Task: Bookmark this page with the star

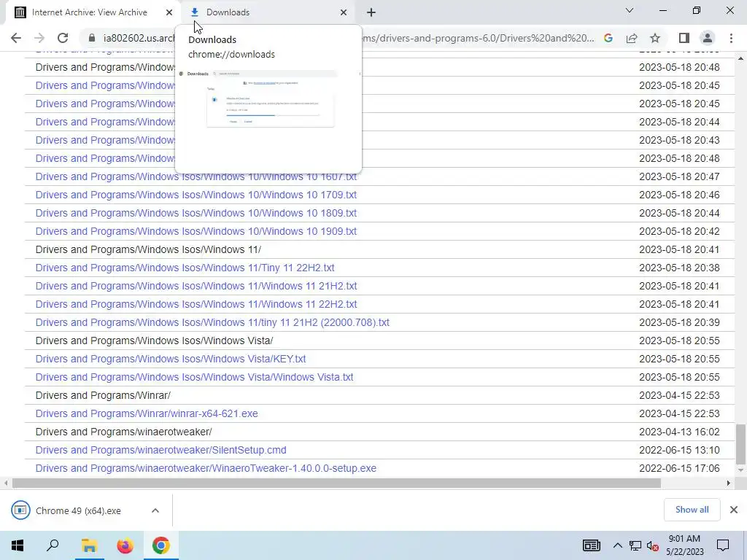Action: pos(655,38)
